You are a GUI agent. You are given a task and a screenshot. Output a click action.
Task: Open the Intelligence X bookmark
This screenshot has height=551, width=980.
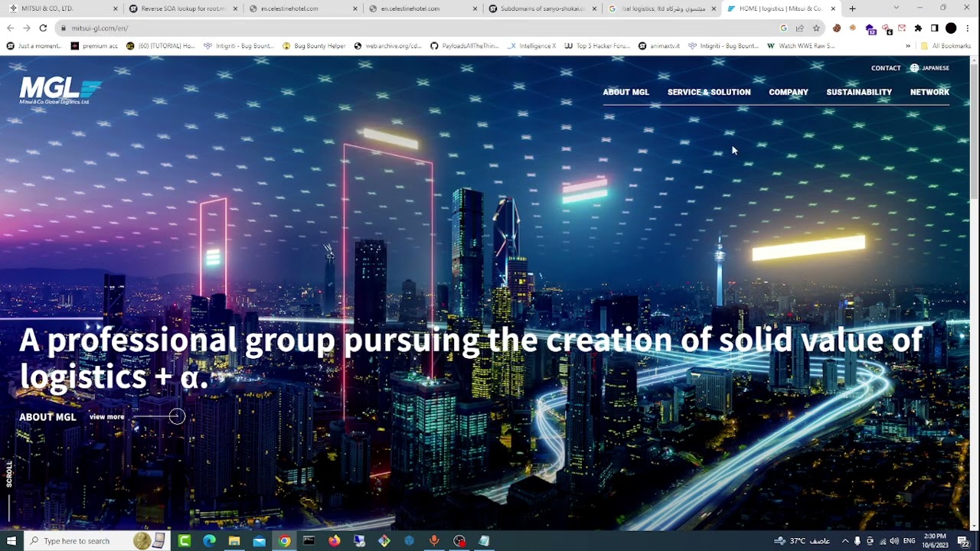click(x=532, y=46)
